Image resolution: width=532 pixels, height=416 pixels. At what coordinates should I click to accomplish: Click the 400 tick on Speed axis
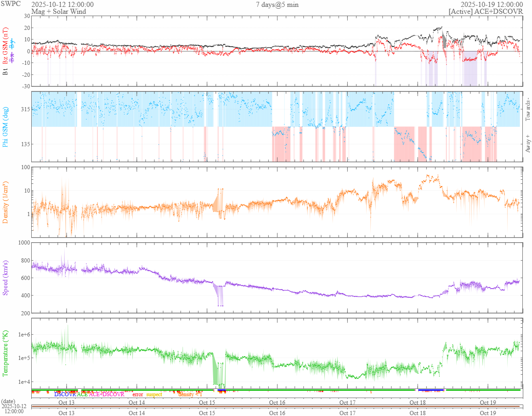tap(25, 296)
